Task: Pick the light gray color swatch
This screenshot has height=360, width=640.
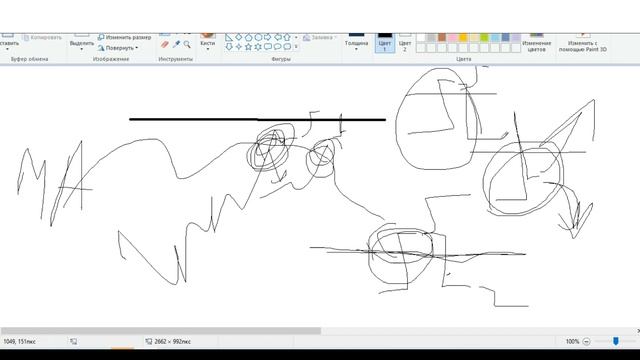Action: pyautogui.click(x=431, y=38)
